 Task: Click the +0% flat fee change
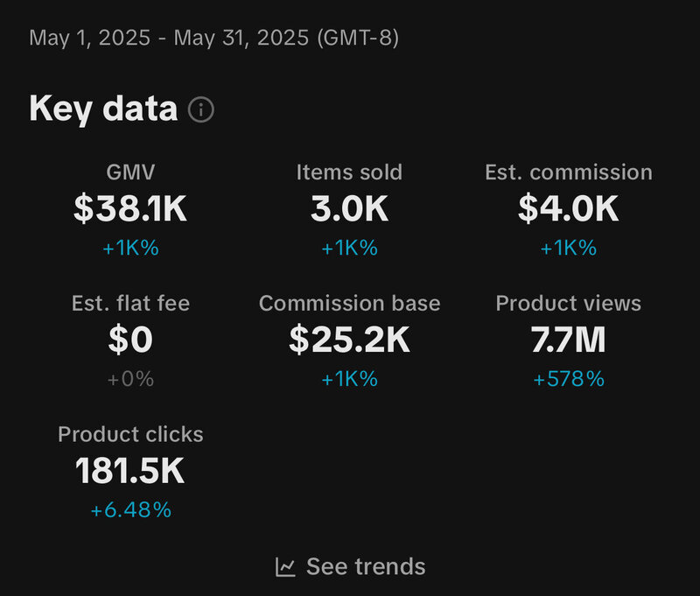[130, 379]
